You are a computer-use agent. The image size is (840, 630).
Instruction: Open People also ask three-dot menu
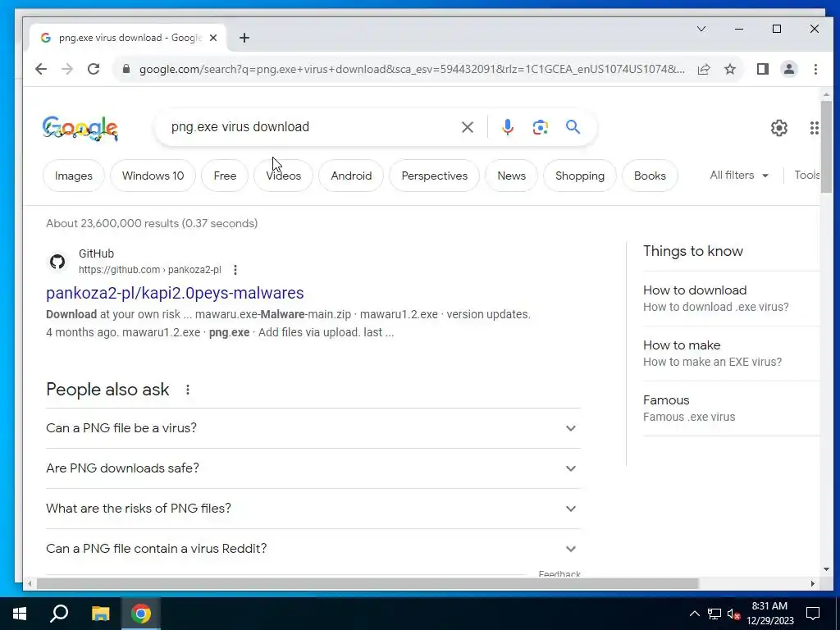188,390
